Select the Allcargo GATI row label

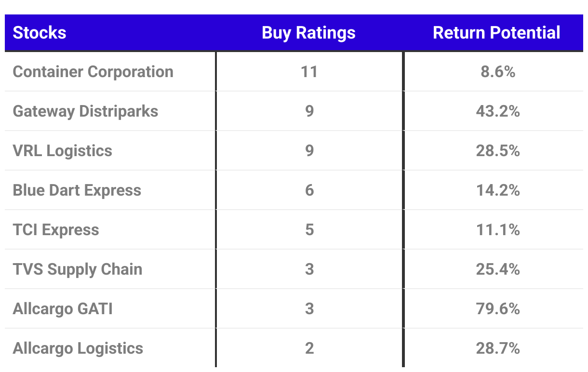pyautogui.click(x=63, y=309)
